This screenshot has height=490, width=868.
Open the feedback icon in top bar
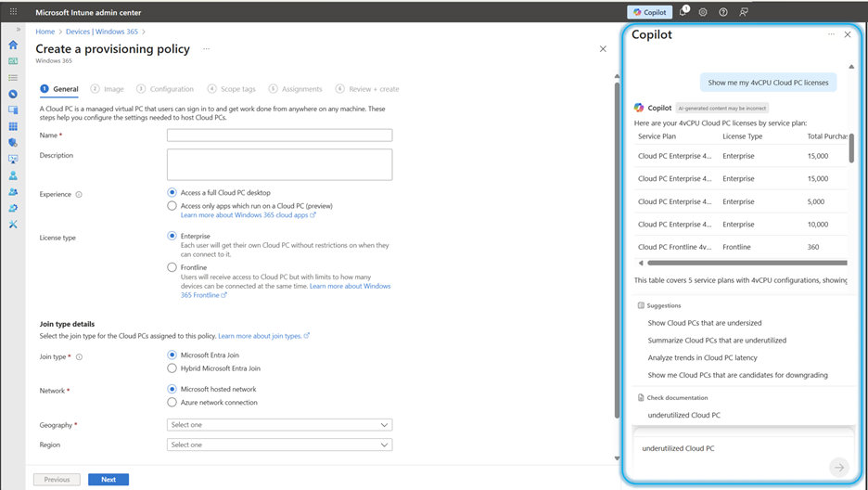click(x=744, y=12)
